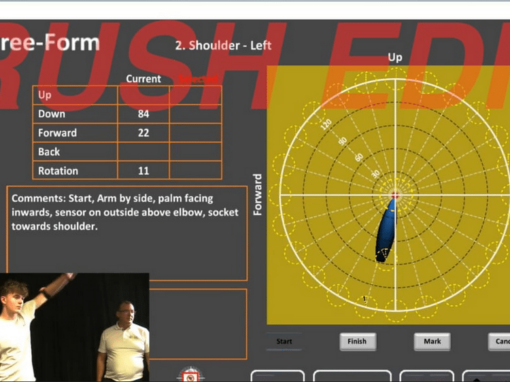
Task: Select the Down current value cell
Action: 143,114
